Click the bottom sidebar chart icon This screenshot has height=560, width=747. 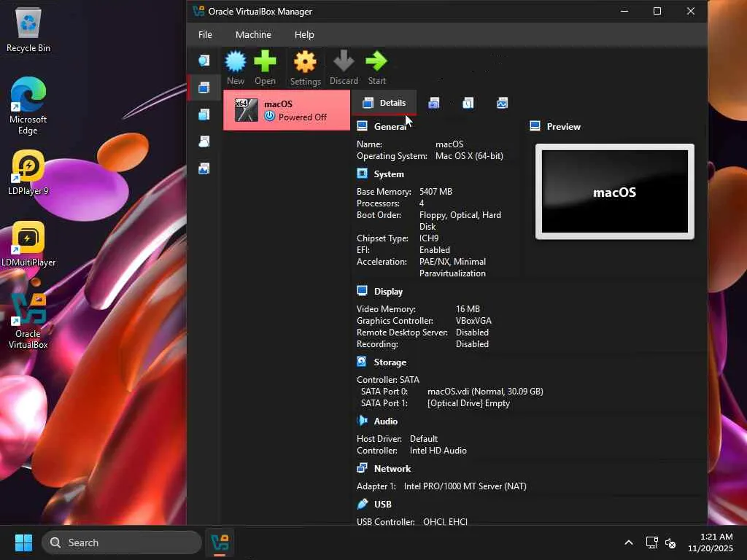(x=204, y=168)
